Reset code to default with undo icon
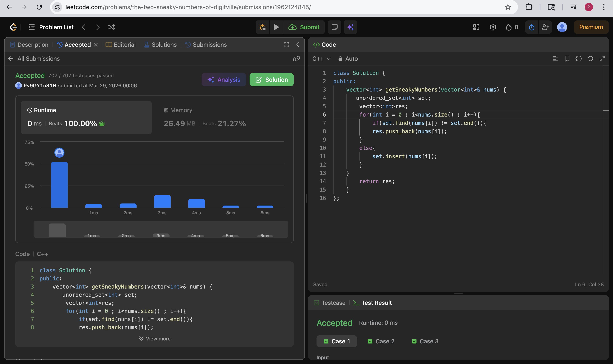Screen dimensions: 613x364 coord(590,59)
